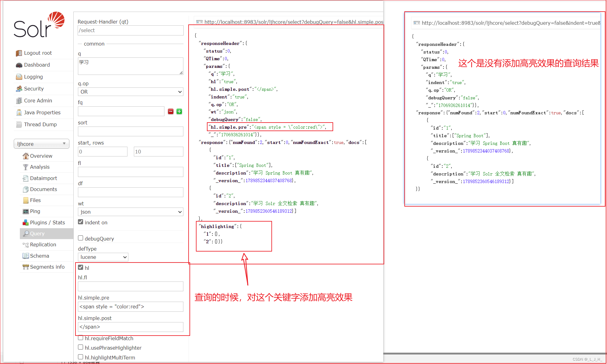
Task: Open Thread Dump in the sidebar
Action: (40, 125)
